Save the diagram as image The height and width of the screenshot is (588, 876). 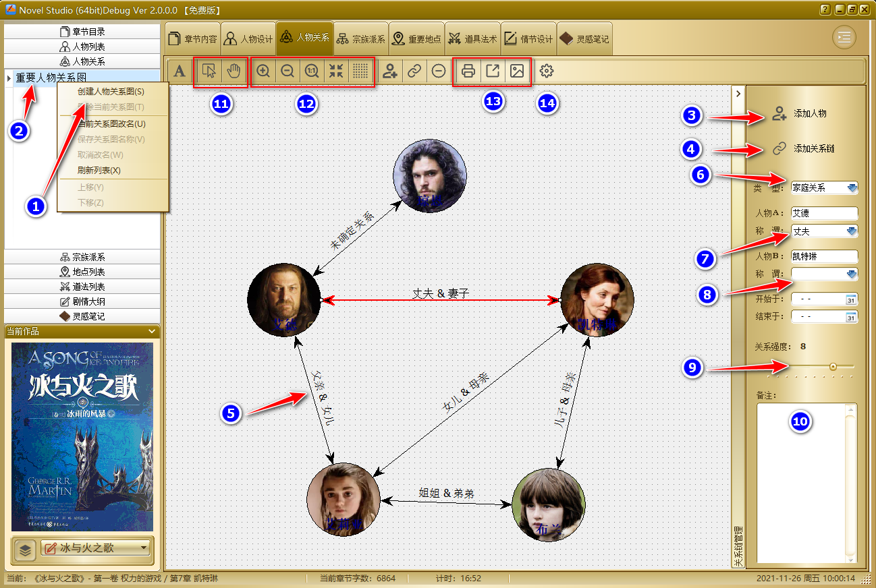[517, 71]
